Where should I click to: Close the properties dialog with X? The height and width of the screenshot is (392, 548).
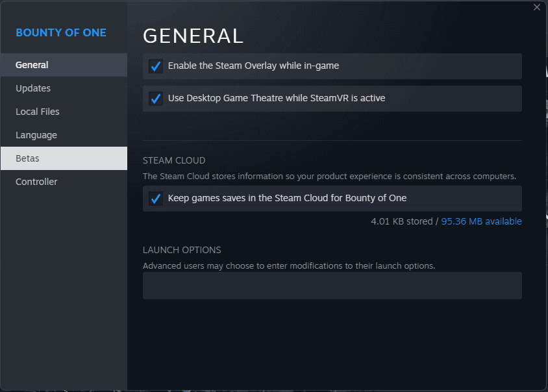537,7
